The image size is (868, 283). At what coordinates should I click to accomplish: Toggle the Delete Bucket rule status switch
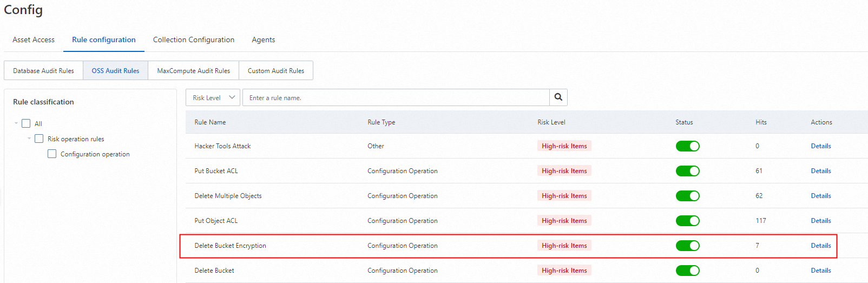687,271
